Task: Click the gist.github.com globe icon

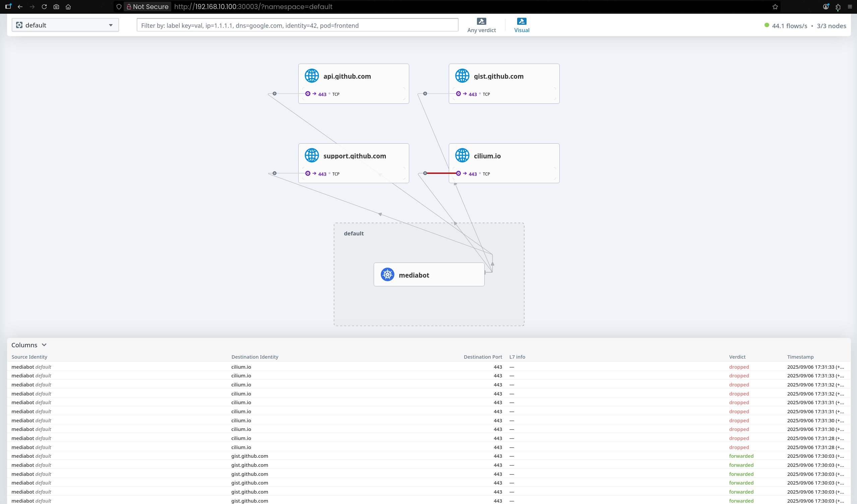Action: click(462, 76)
